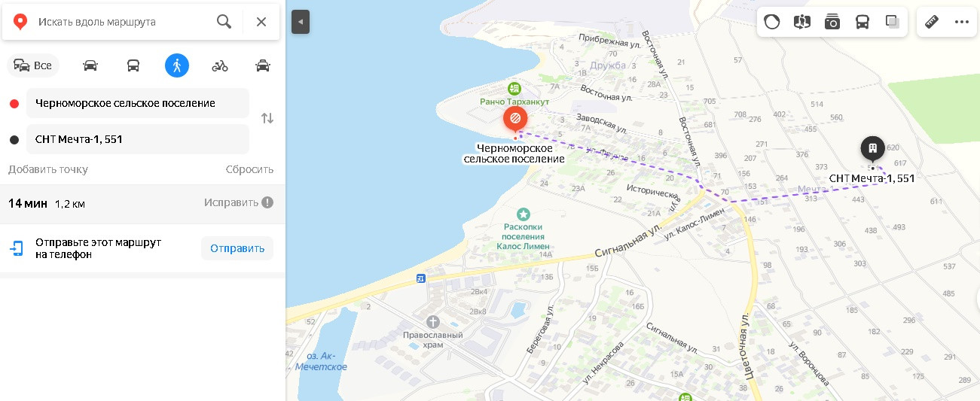Select the taxi route mode
Screen dimensions: 980x401
point(263,65)
